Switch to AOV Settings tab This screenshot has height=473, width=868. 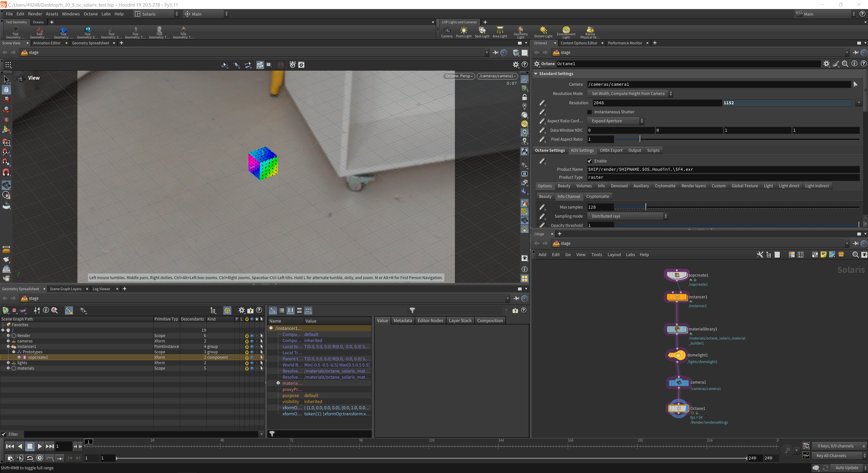point(582,151)
